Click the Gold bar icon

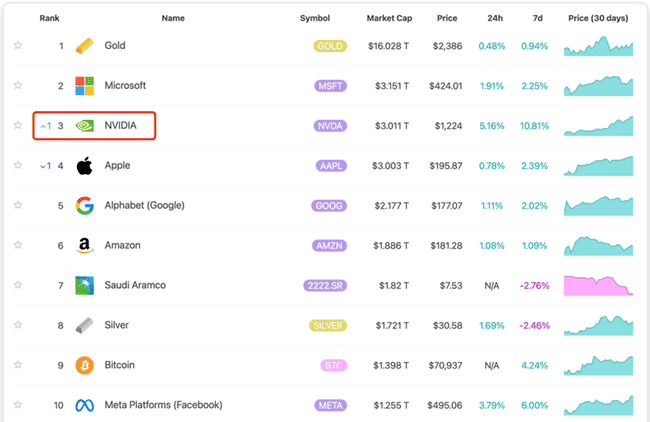coord(85,46)
